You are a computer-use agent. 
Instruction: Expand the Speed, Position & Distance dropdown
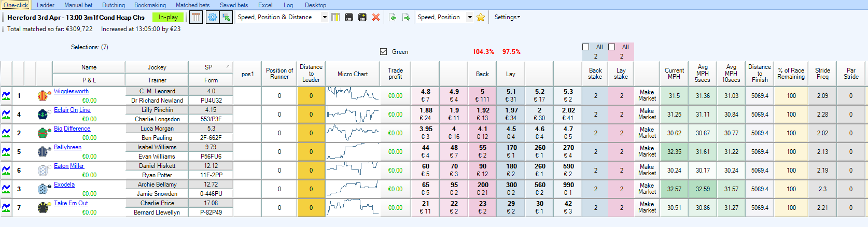tap(325, 17)
